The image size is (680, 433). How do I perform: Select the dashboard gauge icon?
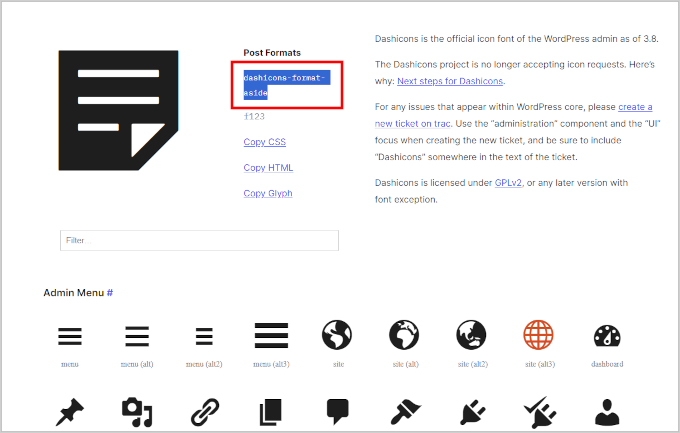coord(607,336)
